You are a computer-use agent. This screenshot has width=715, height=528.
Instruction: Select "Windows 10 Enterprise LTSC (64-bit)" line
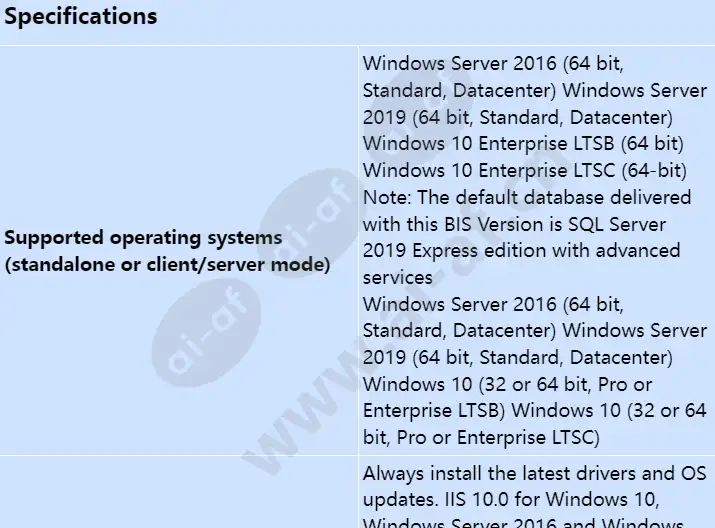coord(523,170)
